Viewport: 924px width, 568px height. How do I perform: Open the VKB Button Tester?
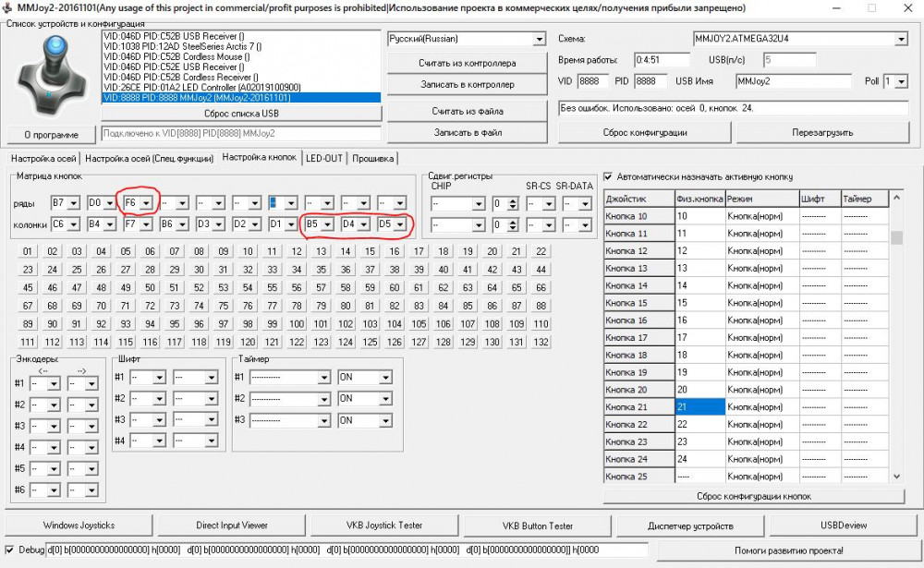[537, 526]
